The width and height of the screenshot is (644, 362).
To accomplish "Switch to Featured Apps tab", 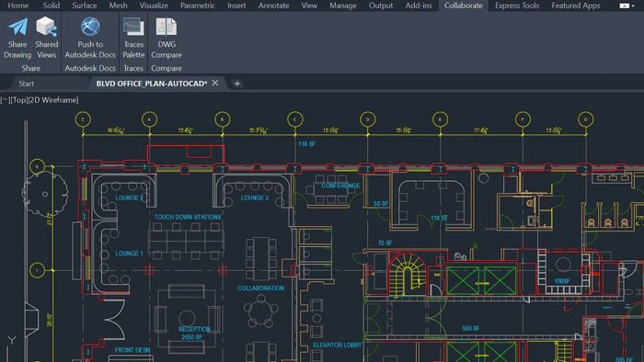I will [576, 6].
